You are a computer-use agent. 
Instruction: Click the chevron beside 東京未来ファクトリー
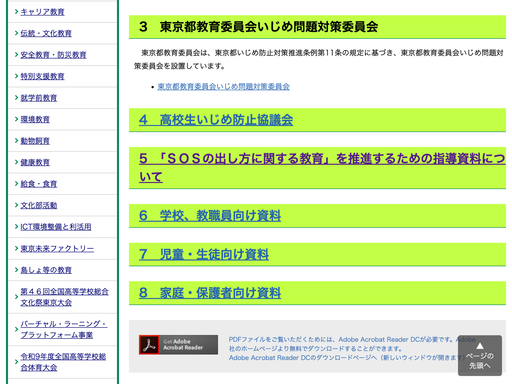[x=16, y=248]
